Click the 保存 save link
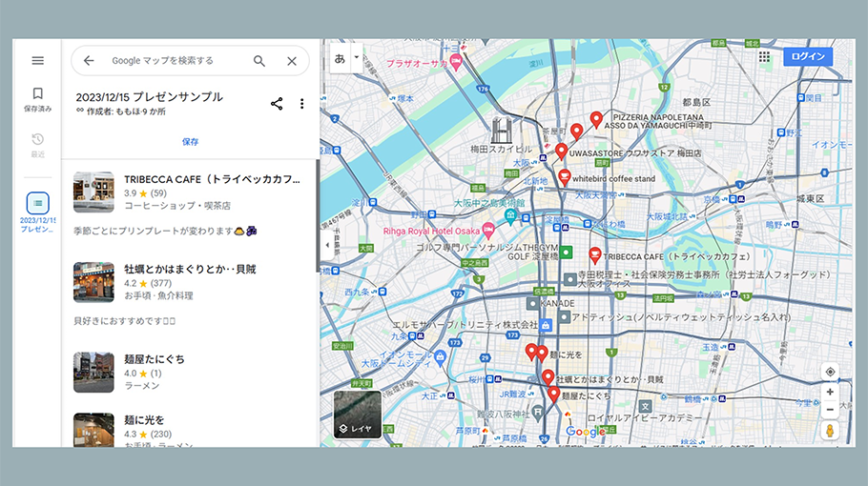This screenshot has width=868, height=486. (x=191, y=142)
